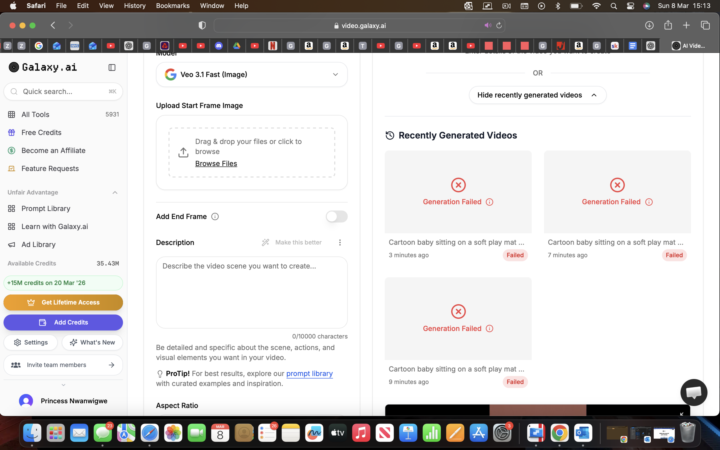
Task: Open Safari Bookmarks menu
Action: 173,6
